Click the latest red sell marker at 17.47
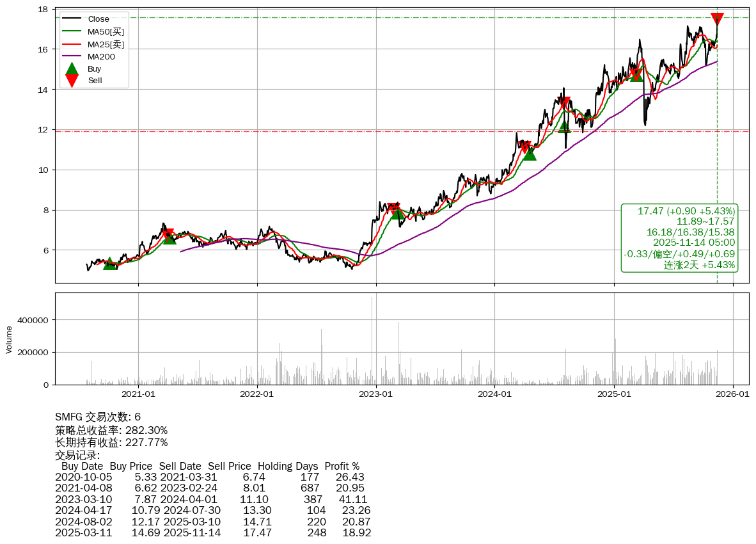Screen dimensions: 756x544 click(717, 19)
